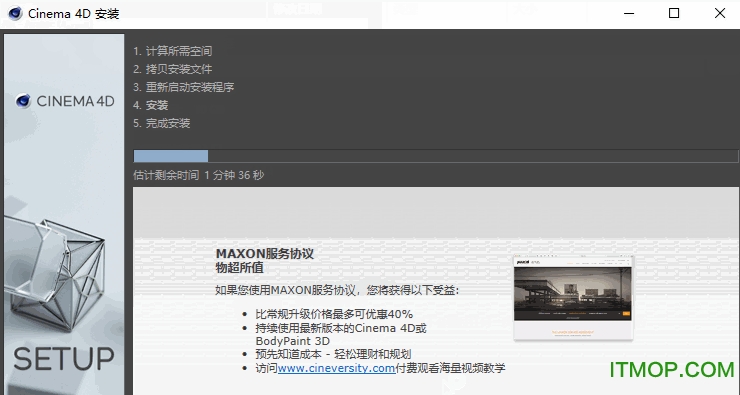Click the heading "MAXON服务协议"

coord(265,253)
